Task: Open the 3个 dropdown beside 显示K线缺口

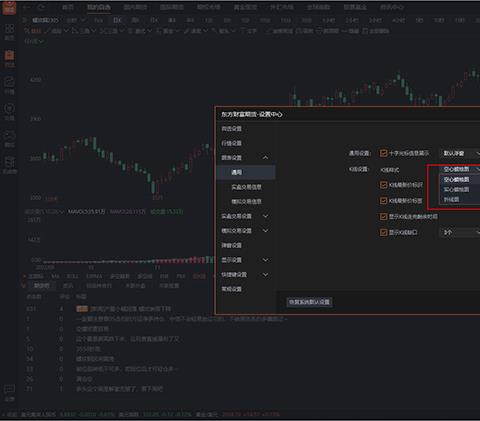Action: click(460, 232)
